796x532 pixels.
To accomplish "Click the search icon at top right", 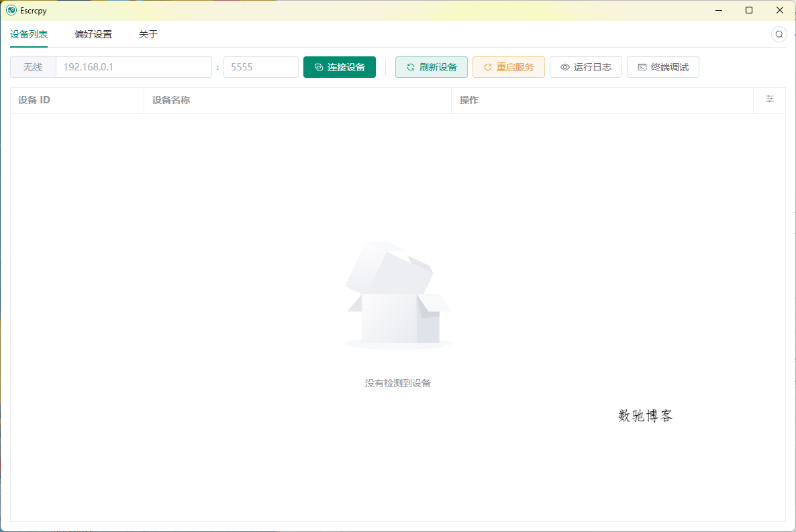I will point(779,34).
